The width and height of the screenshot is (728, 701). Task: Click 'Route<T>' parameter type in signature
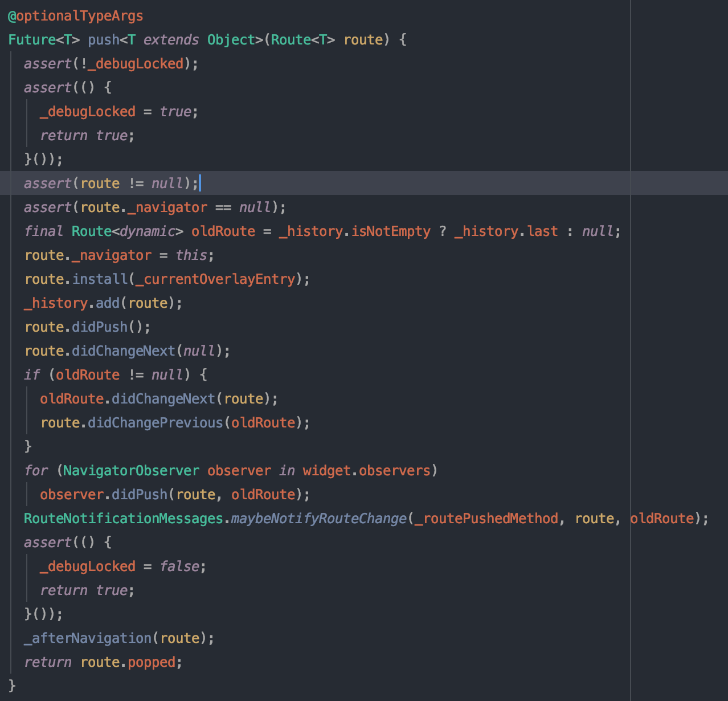point(303,40)
